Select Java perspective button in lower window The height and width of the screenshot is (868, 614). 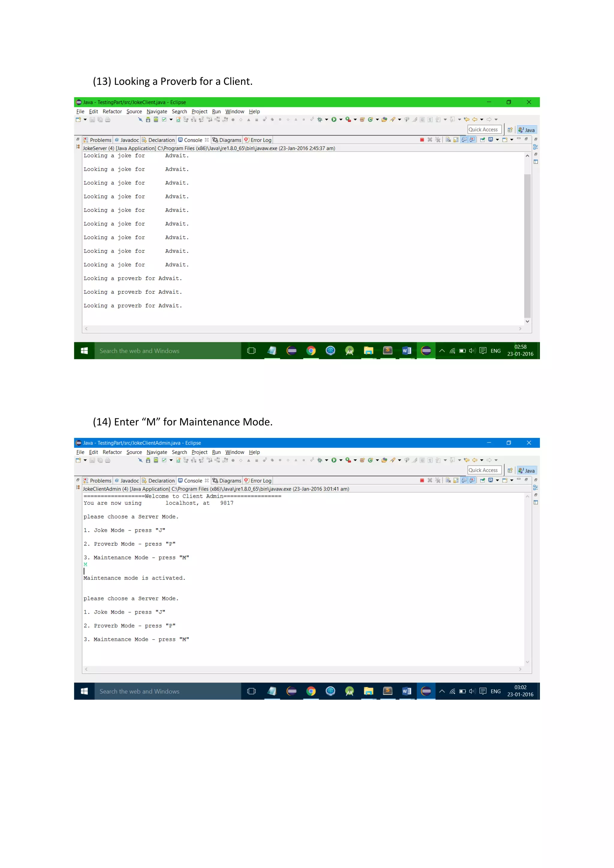click(527, 470)
